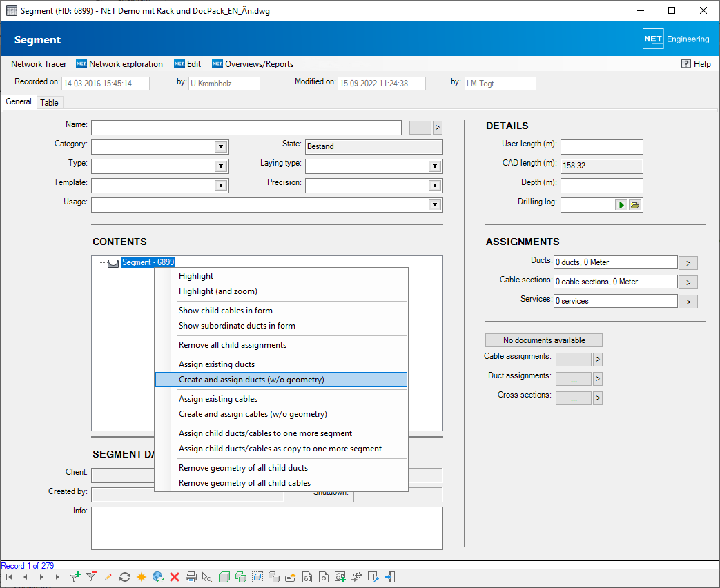The height and width of the screenshot is (588, 720).
Task: Click the arrow button beside Cable sections
Action: 688,282
